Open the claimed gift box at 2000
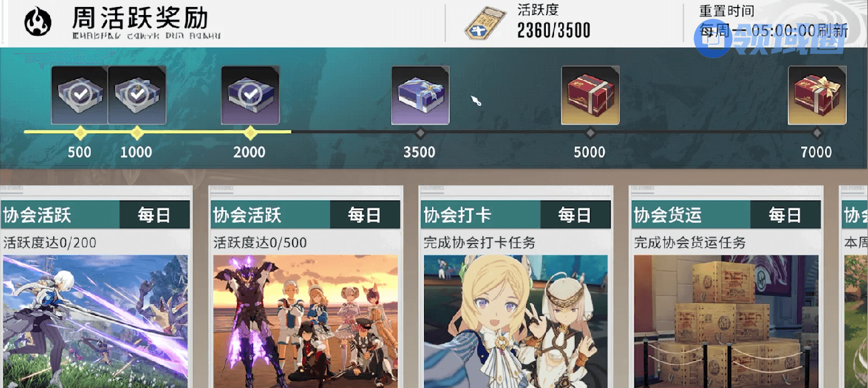Image resolution: width=868 pixels, height=388 pixels. point(250,95)
